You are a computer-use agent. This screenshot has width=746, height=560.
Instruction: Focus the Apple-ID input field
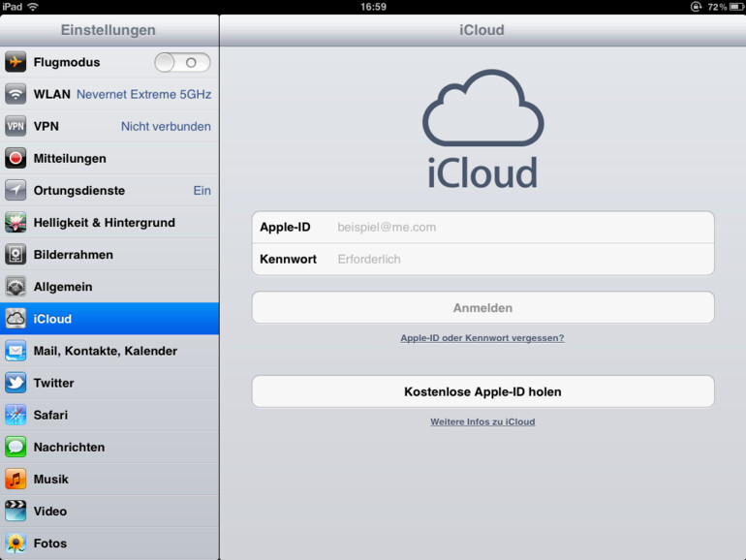(482, 228)
